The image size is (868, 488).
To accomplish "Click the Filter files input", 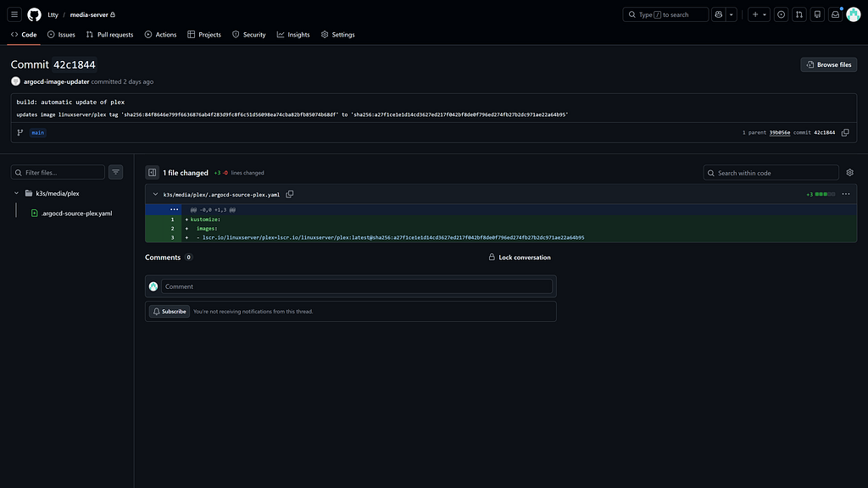I will coord(58,173).
